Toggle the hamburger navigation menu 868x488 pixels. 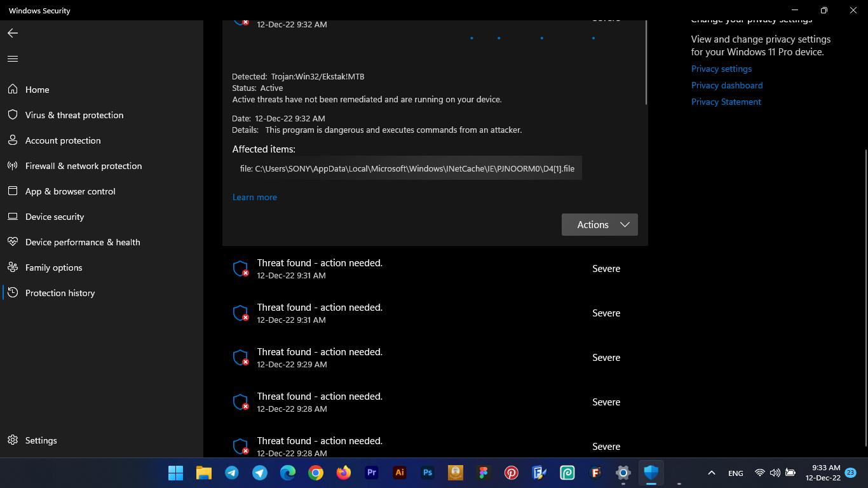pyautogui.click(x=13, y=59)
